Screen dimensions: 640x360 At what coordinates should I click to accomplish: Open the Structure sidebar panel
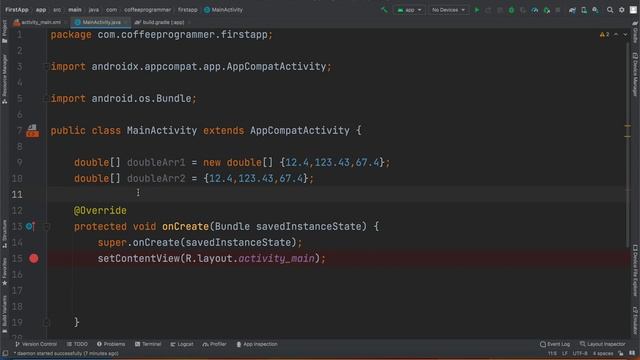[4, 233]
